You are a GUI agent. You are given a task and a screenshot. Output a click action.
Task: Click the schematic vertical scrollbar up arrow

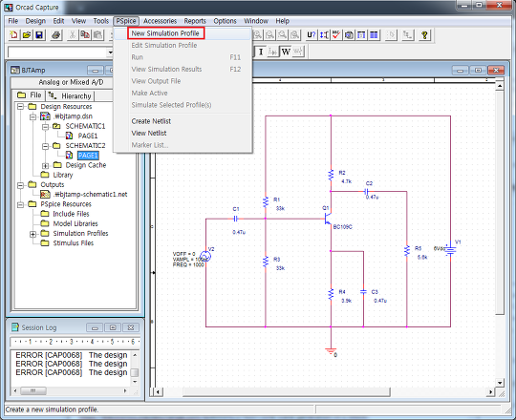(500, 86)
